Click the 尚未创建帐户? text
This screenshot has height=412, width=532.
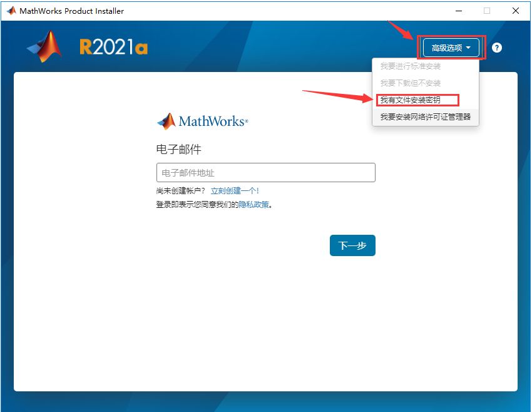click(180, 191)
